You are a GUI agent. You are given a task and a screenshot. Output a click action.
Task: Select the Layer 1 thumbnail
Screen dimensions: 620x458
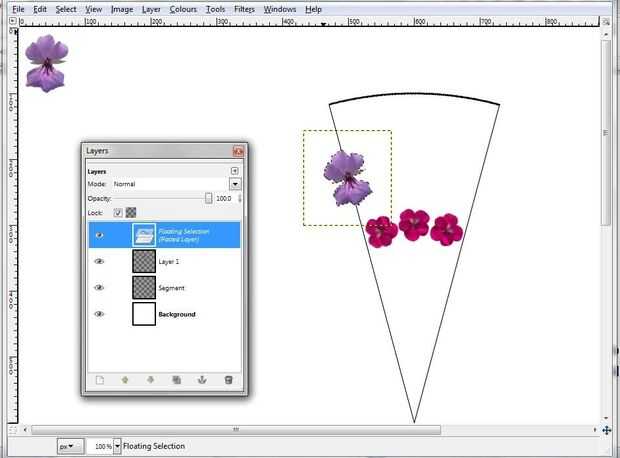(144, 261)
